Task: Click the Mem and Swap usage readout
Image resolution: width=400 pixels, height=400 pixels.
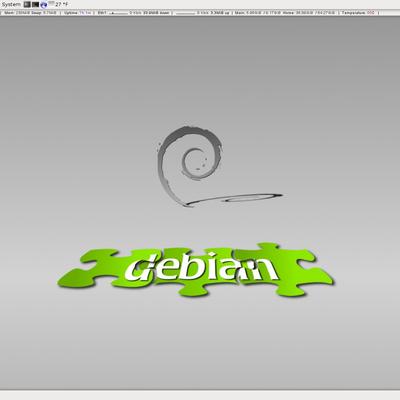Action: [x=30, y=13]
